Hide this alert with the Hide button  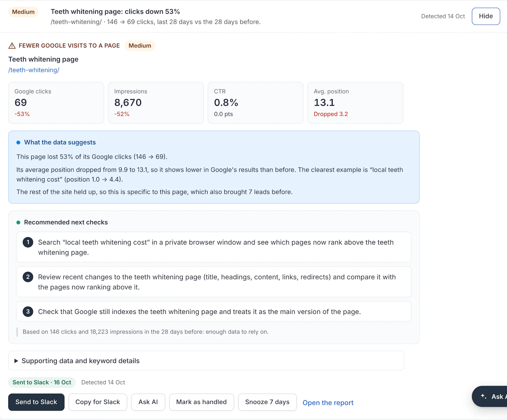coord(486,16)
